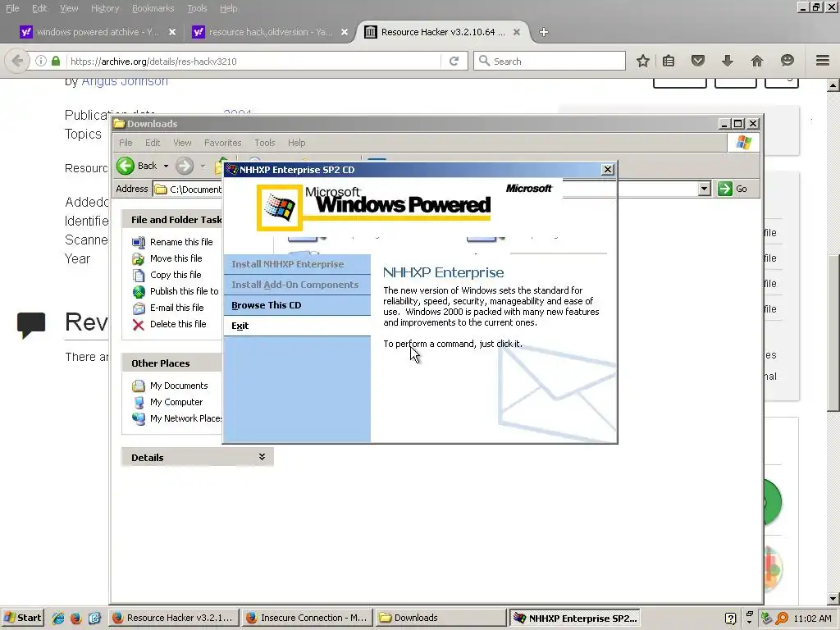The image size is (840, 630).
Task: Open Edit menu in Downloads window
Action: pyautogui.click(x=153, y=143)
